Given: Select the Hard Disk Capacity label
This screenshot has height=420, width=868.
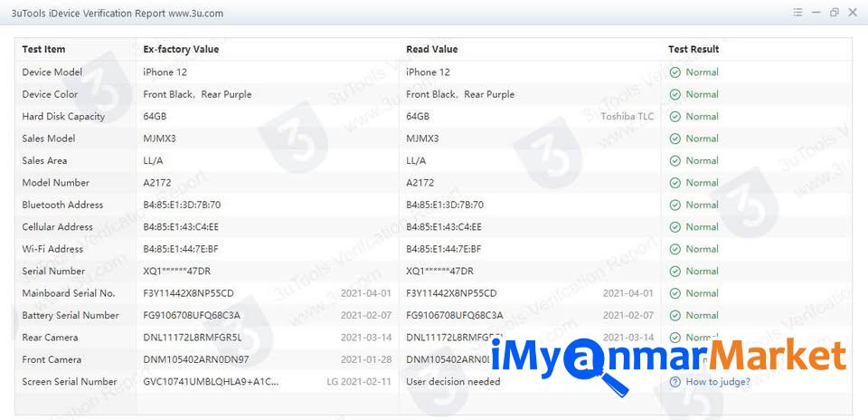Looking at the screenshot, I should (63, 117).
